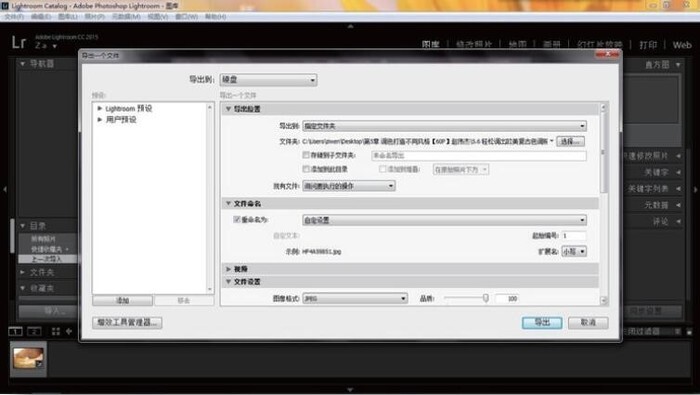Viewport: 700px width, 395px height.
Task: Click the 取消 button
Action: coord(588,322)
